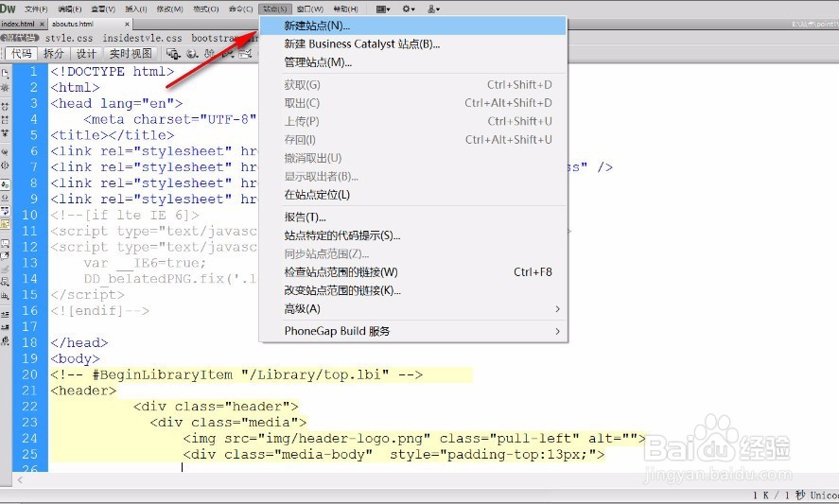Click the Show Code Navigator icon
This screenshot has height=504, width=839.
[5, 87]
